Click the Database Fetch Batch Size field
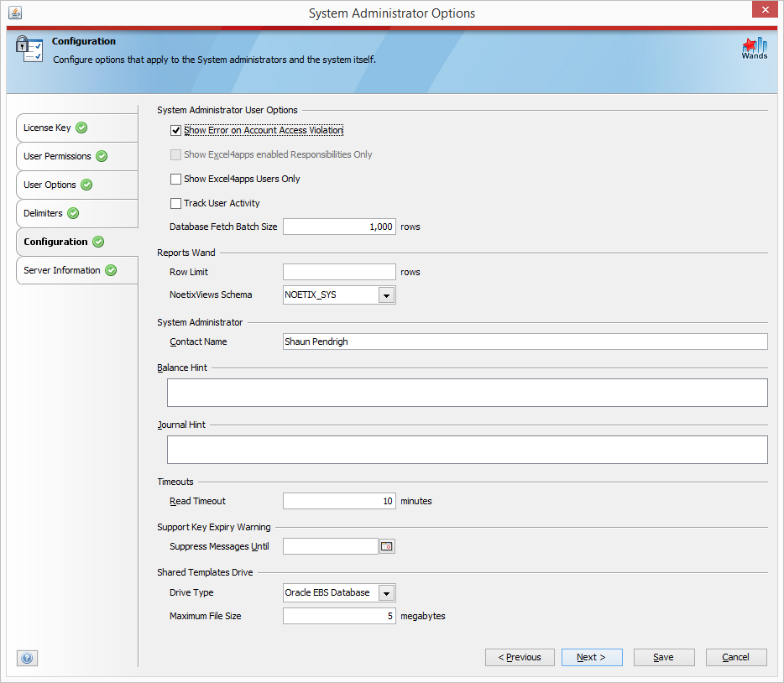 339,227
